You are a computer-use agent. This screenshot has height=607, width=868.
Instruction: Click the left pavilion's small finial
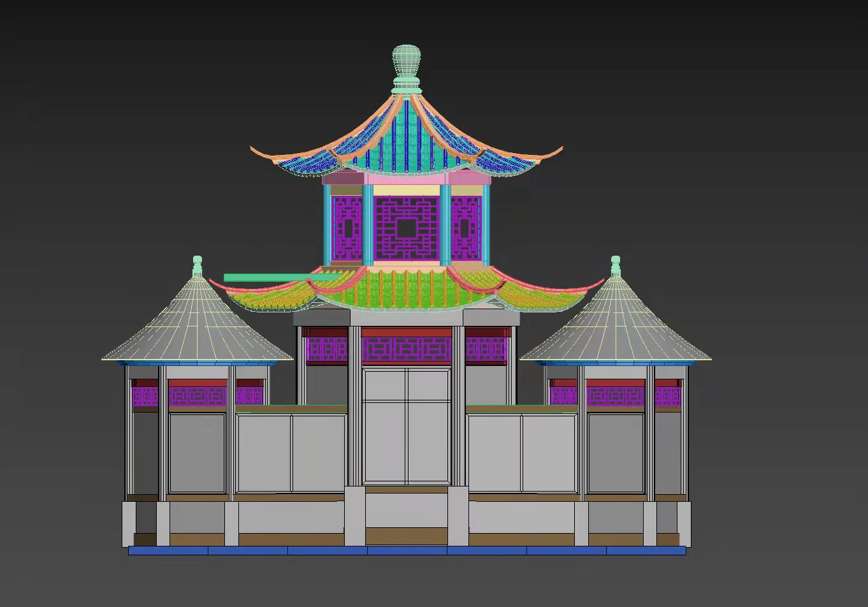click(x=198, y=263)
